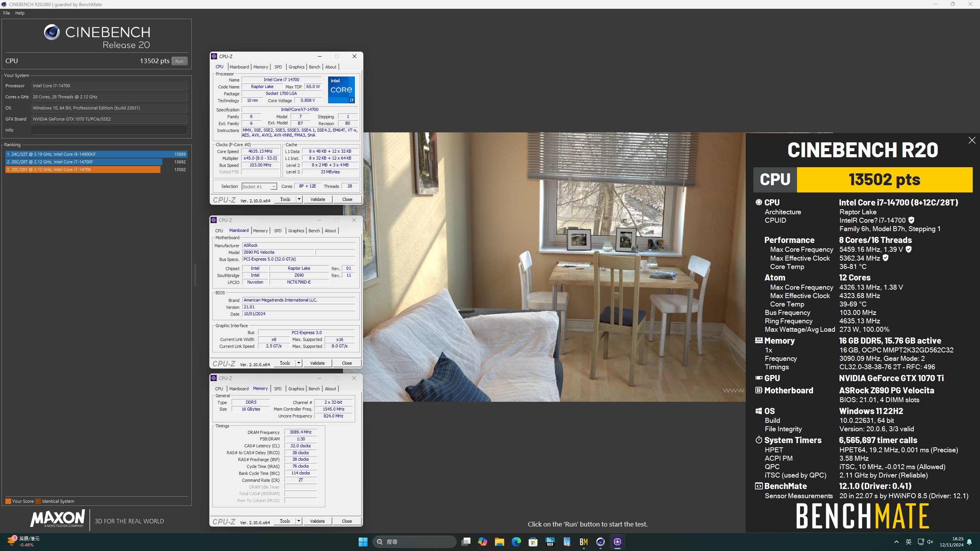Click Validate in the top CPU-Z window
Viewport: 980px width, 551px height.
point(318,199)
